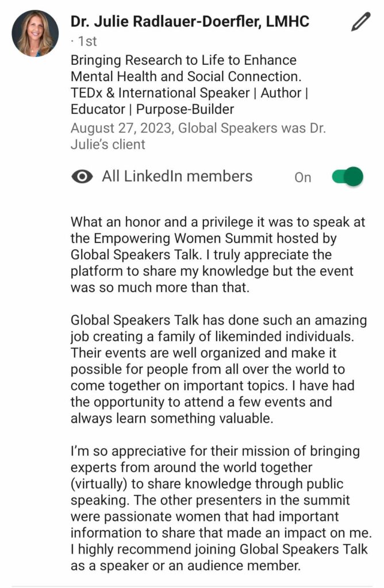
Task: Click the eye visibility icon
Action: pos(82,177)
